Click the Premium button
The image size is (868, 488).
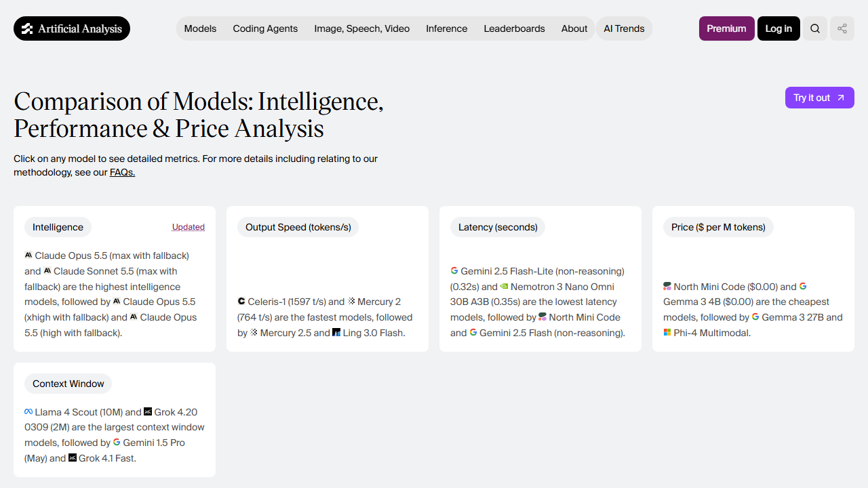click(727, 28)
